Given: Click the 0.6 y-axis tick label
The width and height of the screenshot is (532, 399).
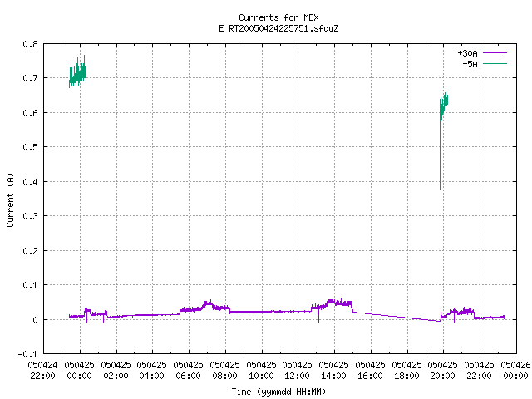Looking at the screenshot, I should 30,113.
